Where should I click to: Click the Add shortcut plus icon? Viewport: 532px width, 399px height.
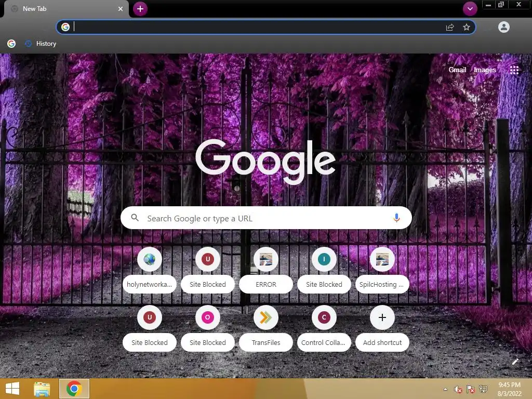382,317
